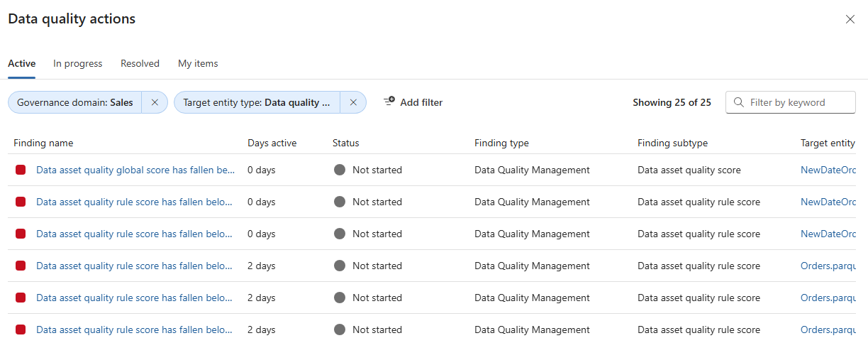Click red severity square of first finding
This screenshot has width=868, height=343.
21,170
